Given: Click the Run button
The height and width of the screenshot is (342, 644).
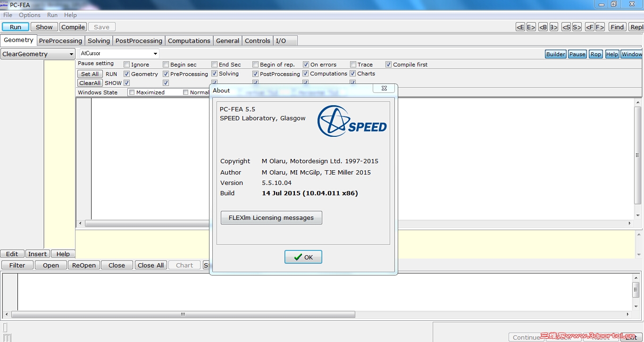Looking at the screenshot, I should pos(16,27).
